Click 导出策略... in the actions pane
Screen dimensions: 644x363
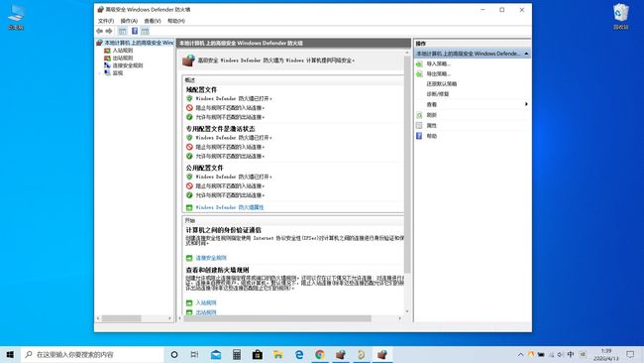click(438, 74)
